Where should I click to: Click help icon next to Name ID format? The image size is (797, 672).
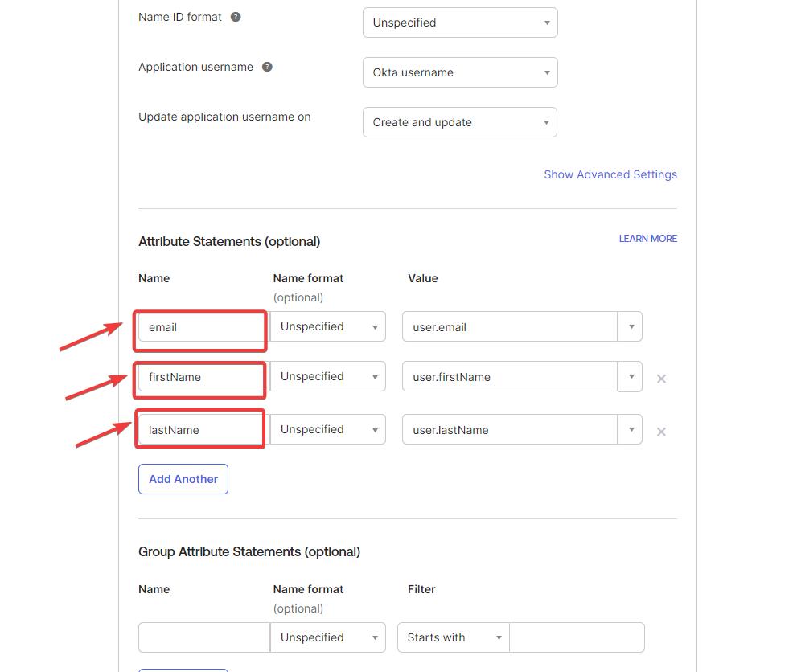click(236, 17)
